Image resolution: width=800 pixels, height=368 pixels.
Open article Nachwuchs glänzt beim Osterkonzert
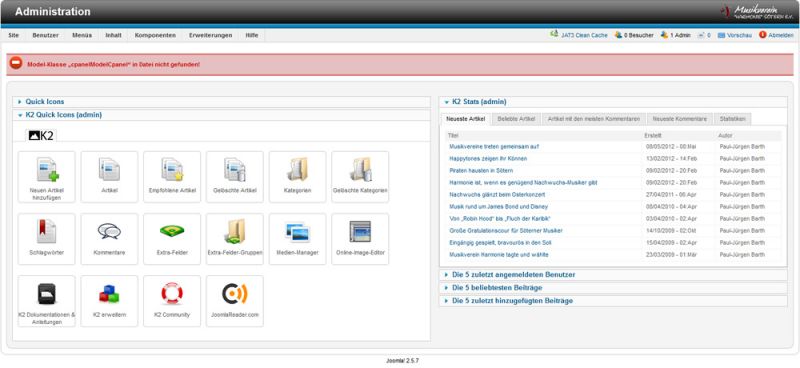point(497,194)
